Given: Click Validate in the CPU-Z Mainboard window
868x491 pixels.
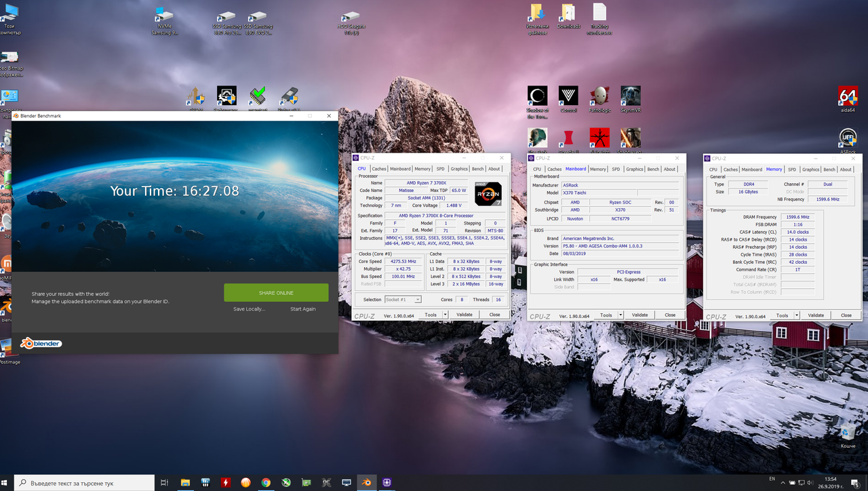Looking at the screenshot, I should [x=639, y=315].
